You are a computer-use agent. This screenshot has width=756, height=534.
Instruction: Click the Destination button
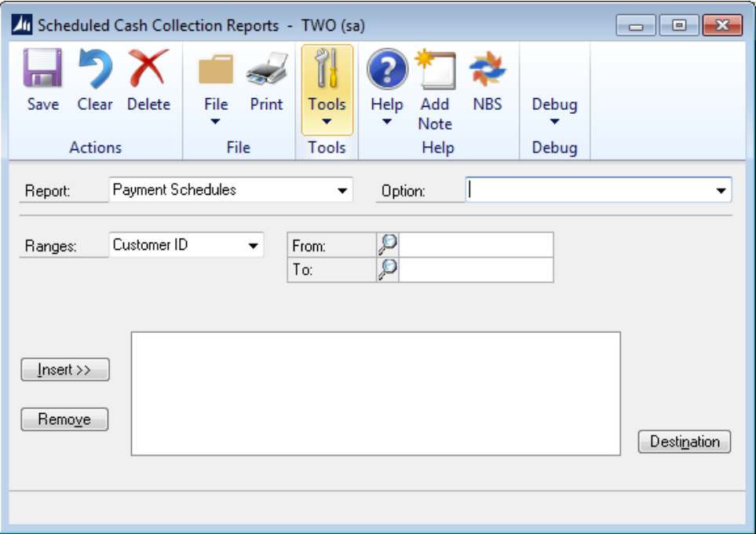click(685, 442)
